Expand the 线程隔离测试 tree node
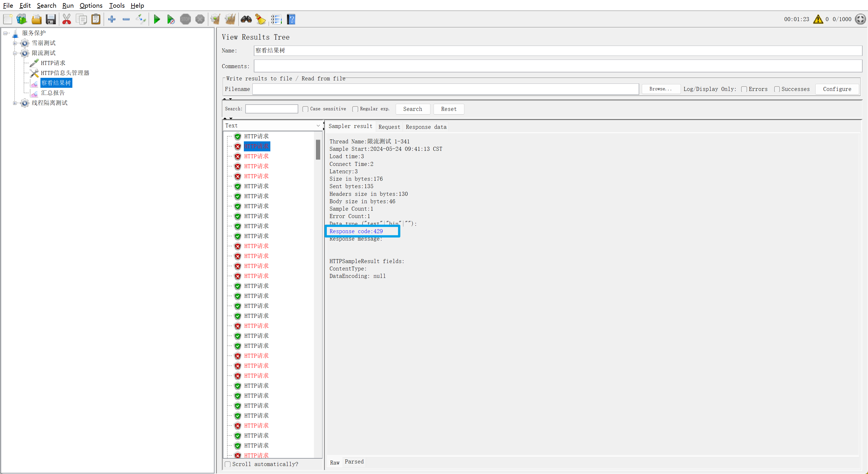The image size is (868, 474). [15, 103]
